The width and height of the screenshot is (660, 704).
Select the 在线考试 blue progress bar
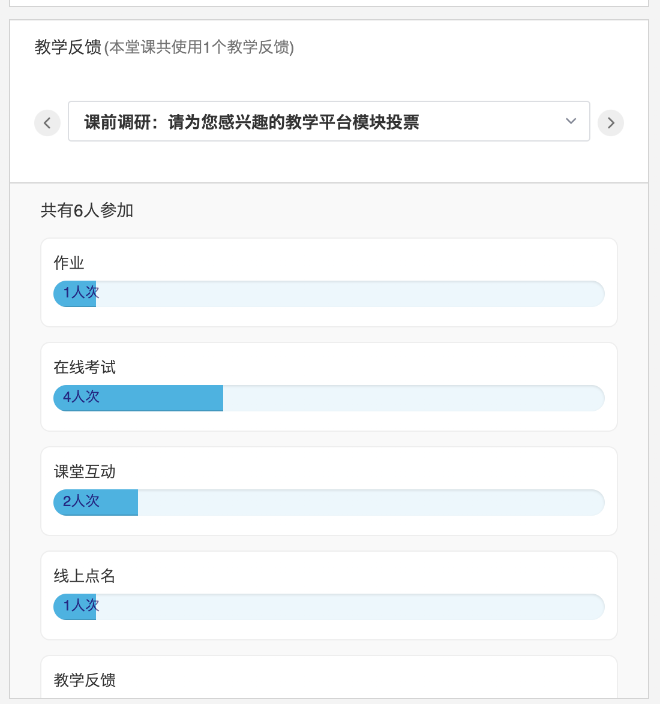(x=138, y=398)
